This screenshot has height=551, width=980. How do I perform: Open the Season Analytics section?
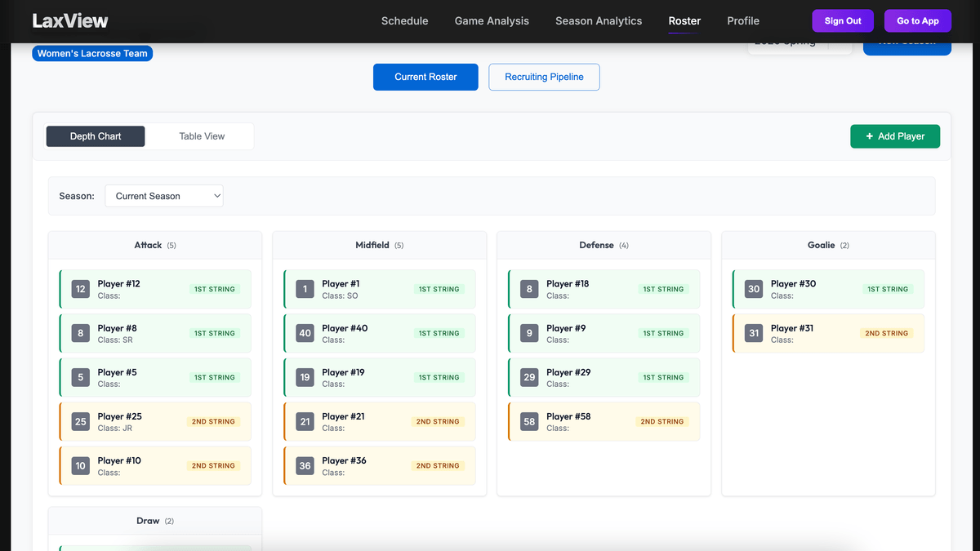[599, 21]
